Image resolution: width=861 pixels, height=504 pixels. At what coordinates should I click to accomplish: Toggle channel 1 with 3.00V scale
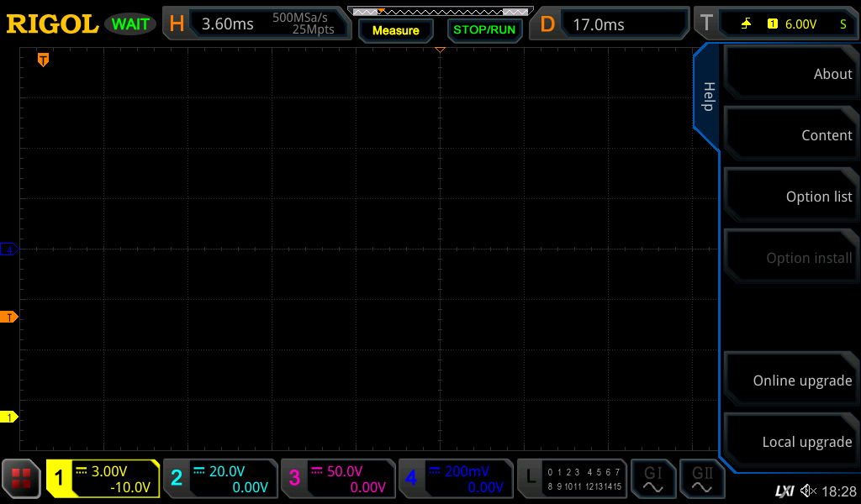[x=103, y=479]
